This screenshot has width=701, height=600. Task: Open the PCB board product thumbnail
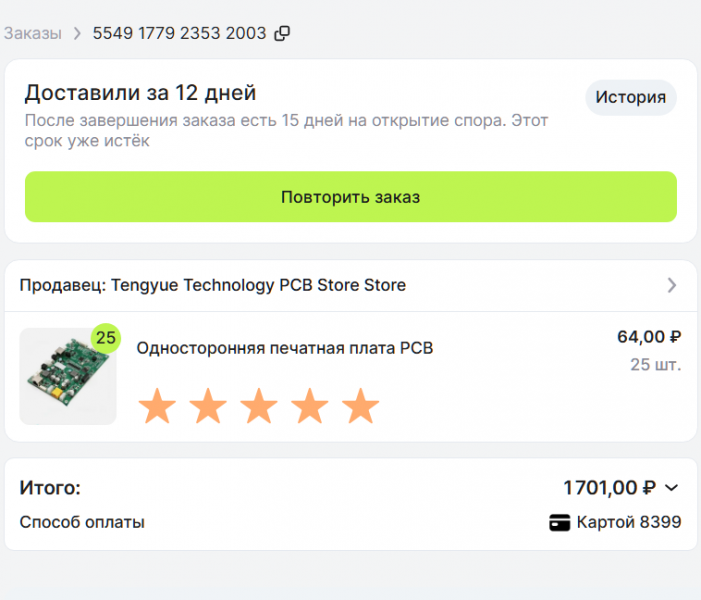[68, 376]
